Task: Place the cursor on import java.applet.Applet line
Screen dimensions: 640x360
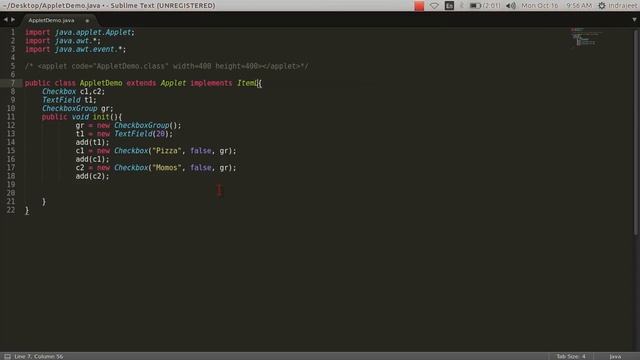Action: (x=80, y=32)
